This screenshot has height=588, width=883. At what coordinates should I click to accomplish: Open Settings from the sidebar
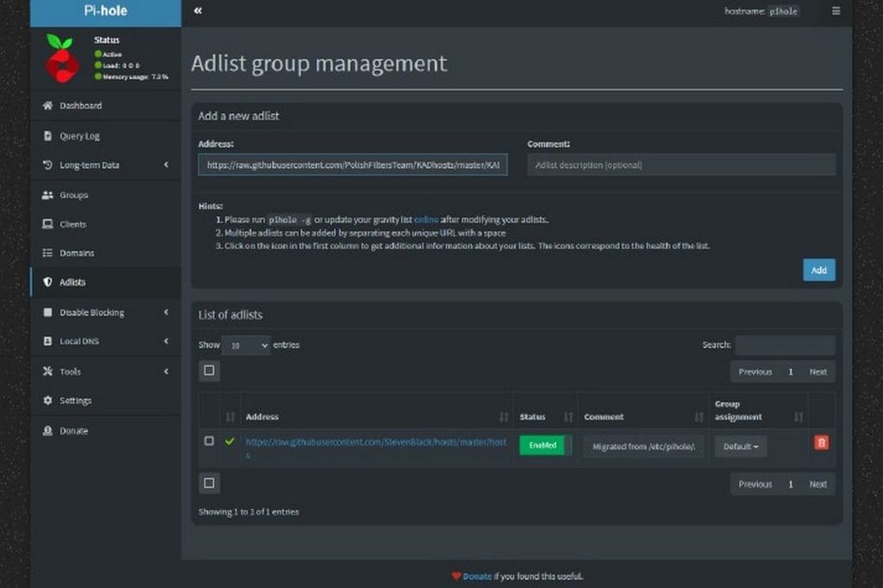coord(106,400)
